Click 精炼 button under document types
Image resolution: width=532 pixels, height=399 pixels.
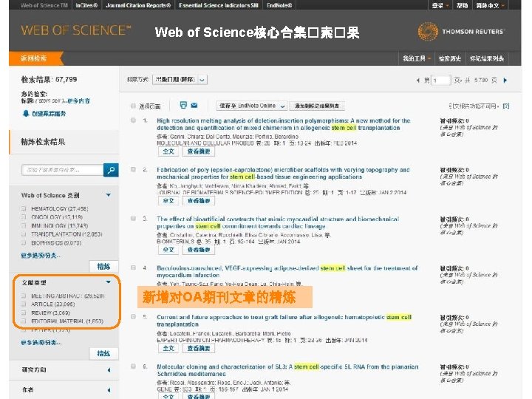[104, 353]
